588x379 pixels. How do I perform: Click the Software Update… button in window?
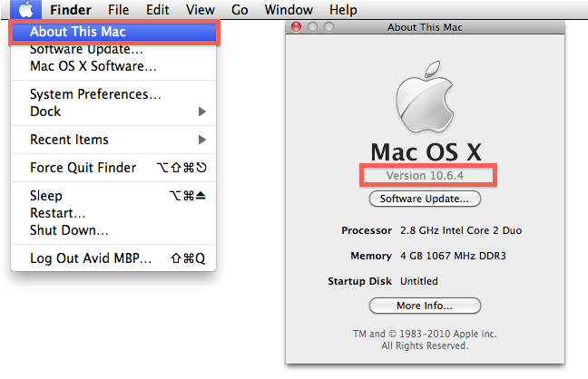click(425, 199)
